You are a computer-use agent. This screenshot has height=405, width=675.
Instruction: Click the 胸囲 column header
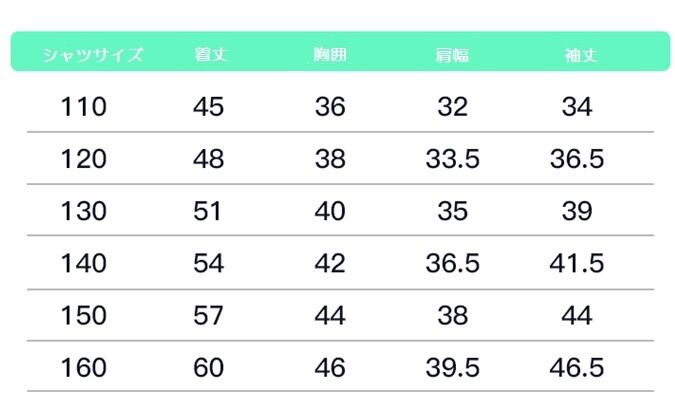click(x=330, y=55)
